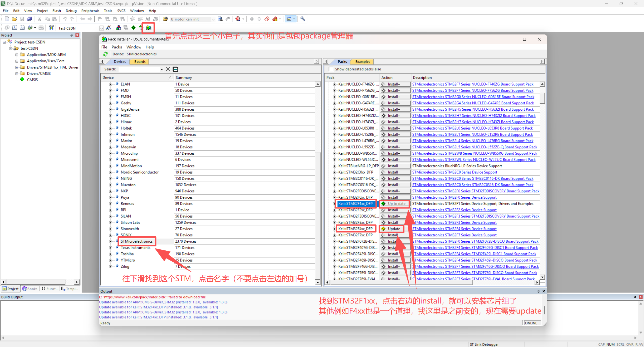644x347 pixels.
Task: Open the Pack Installer toolbar icon
Action: point(149,28)
